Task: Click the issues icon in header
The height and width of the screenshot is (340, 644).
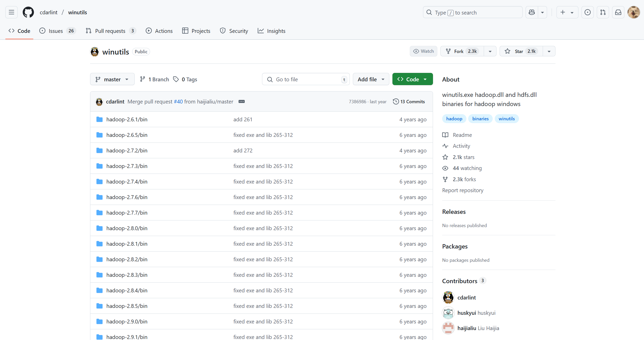Action: pos(587,12)
